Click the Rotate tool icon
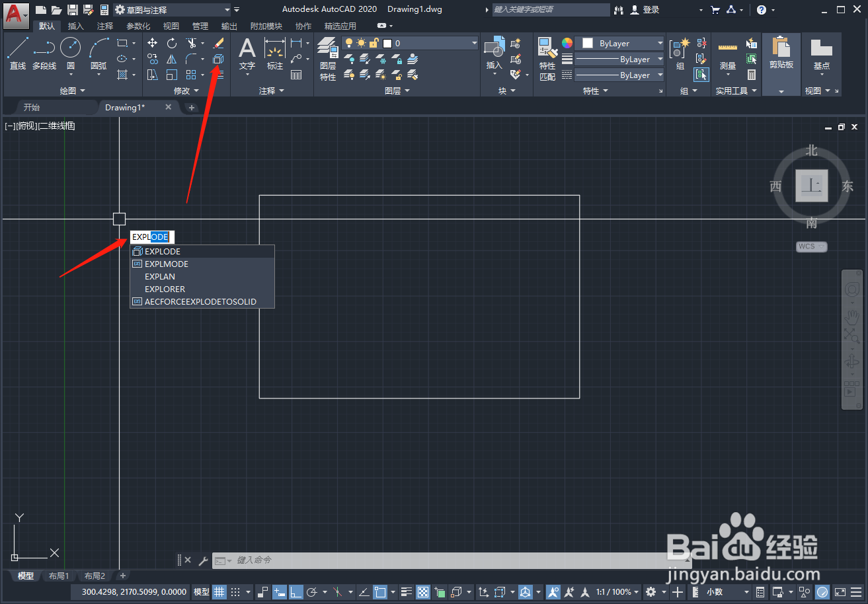The image size is (868, 604). (x=172, y=43)
